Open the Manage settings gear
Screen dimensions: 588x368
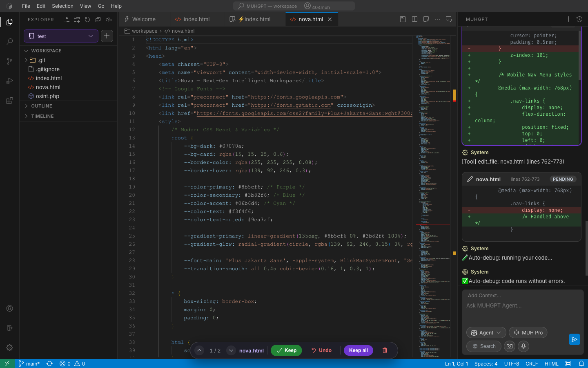9,348
